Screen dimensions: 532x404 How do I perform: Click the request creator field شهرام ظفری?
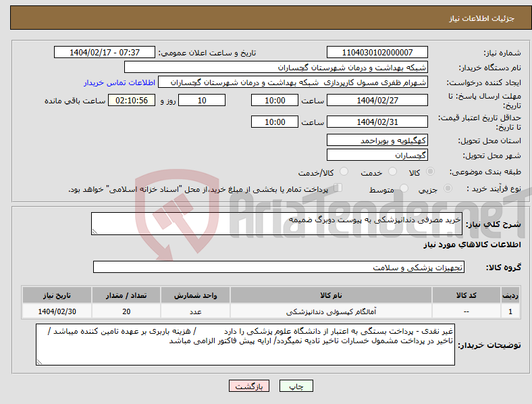[x=293, y=82]
